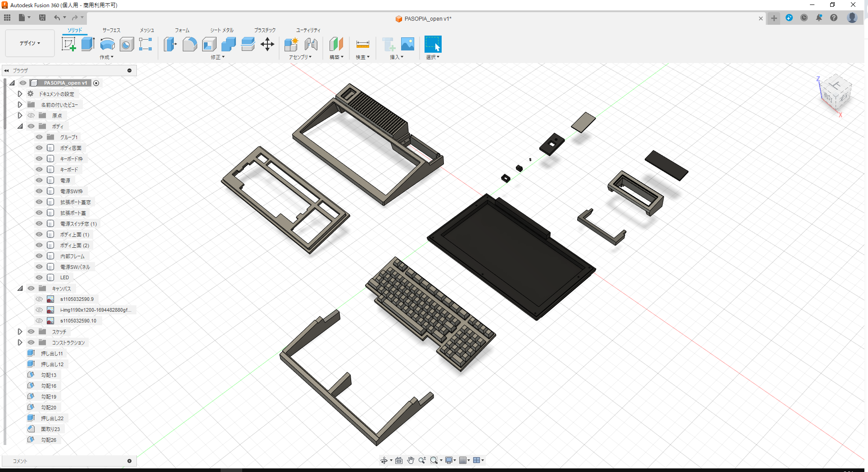The image size is (868, 472).
Task: Show the 原点 folder visibility
Action: click(x=31, y=115)
